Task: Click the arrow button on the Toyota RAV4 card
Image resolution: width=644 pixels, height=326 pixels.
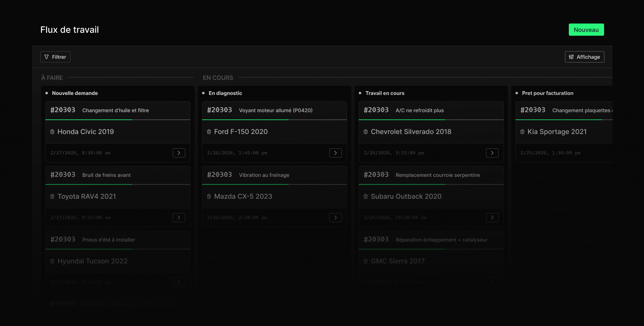Action: tap(179, 218)
